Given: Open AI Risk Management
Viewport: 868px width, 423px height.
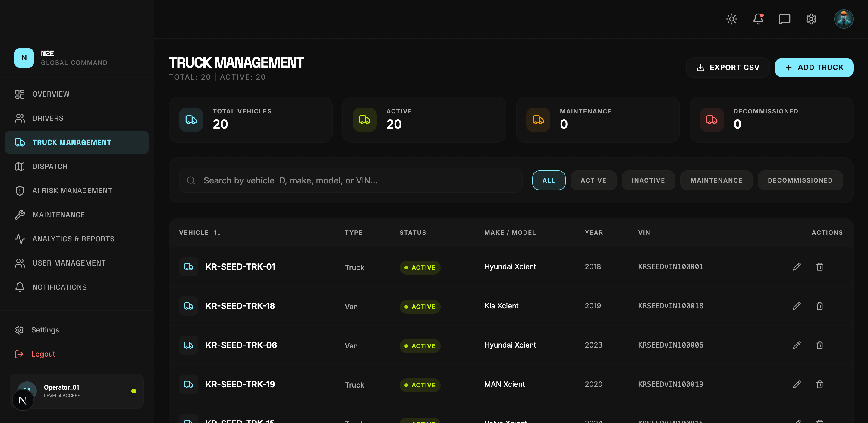Looking at the screenshot, I should click(77, 191).
